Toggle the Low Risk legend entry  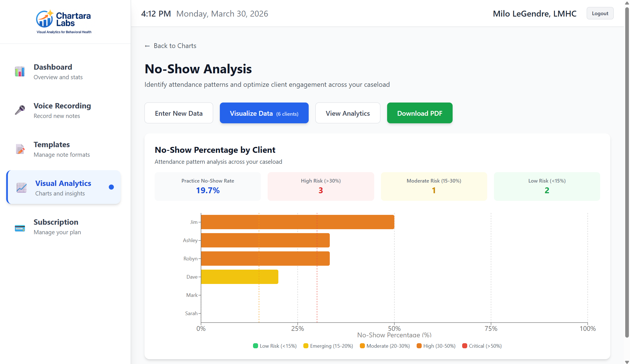click(x=275, y=346)
